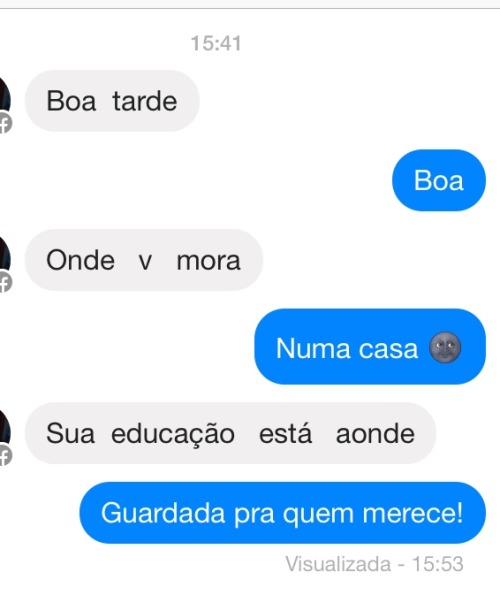Click the Facebook badge beside "Sua educação" message

(5, 455)
